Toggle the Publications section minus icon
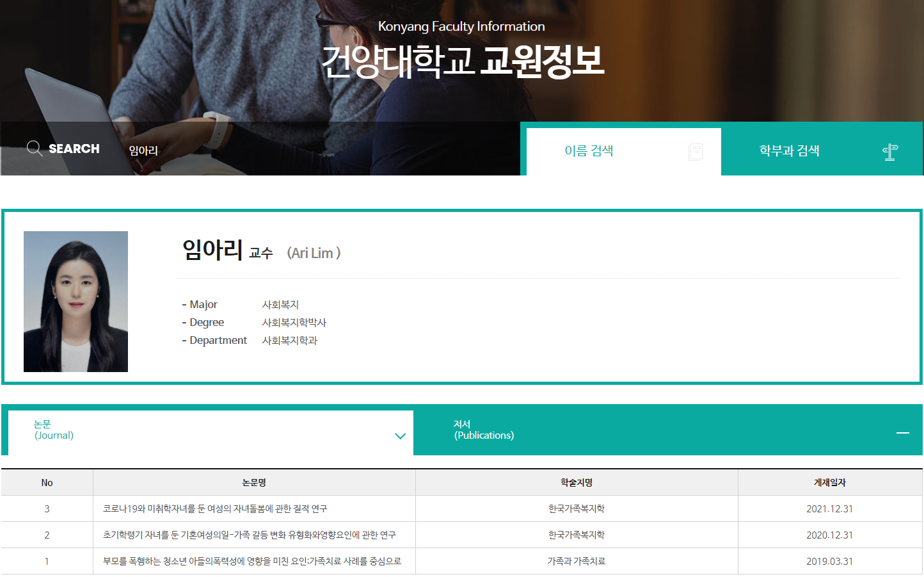 tap(903, 433)
